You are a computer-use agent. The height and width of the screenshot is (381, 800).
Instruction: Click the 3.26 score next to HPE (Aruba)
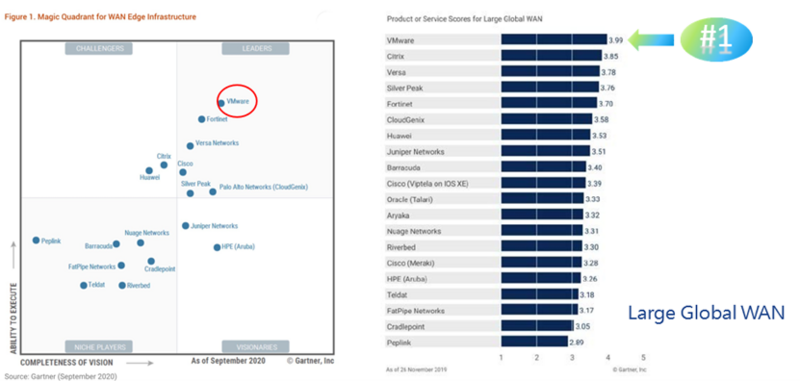point(589,279)
